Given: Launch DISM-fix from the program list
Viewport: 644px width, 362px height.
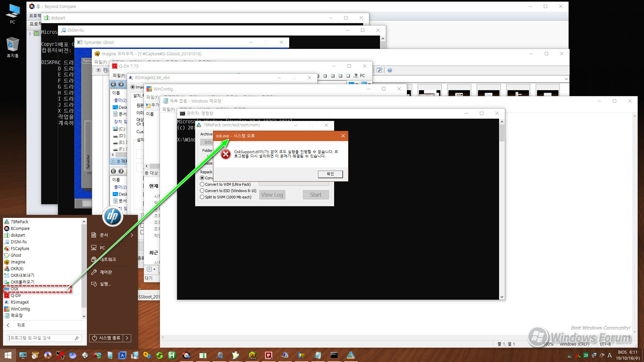Looking at the screenshot, I should tap(18, 242).
